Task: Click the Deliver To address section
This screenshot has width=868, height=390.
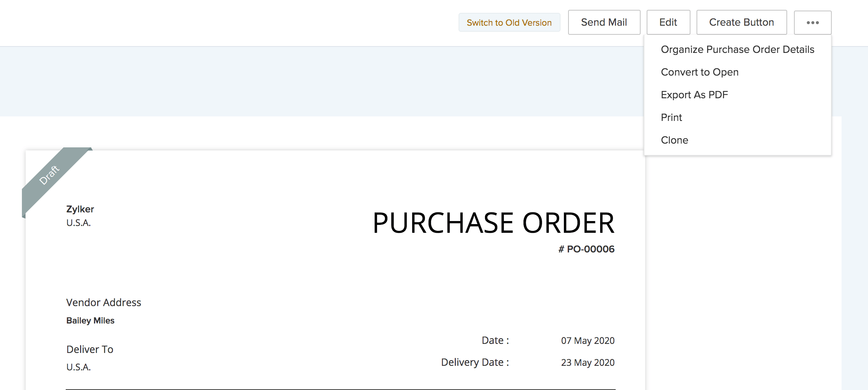Action: point(90,349)
